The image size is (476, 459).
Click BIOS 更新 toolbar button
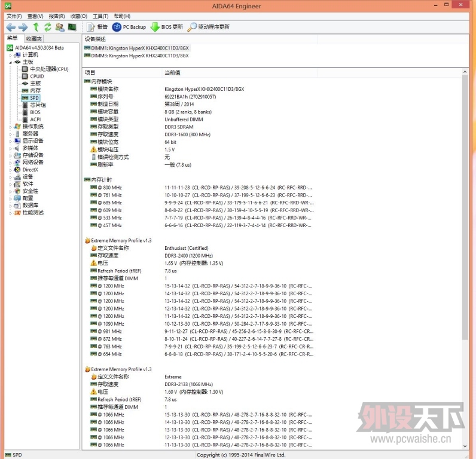point(167,27)
